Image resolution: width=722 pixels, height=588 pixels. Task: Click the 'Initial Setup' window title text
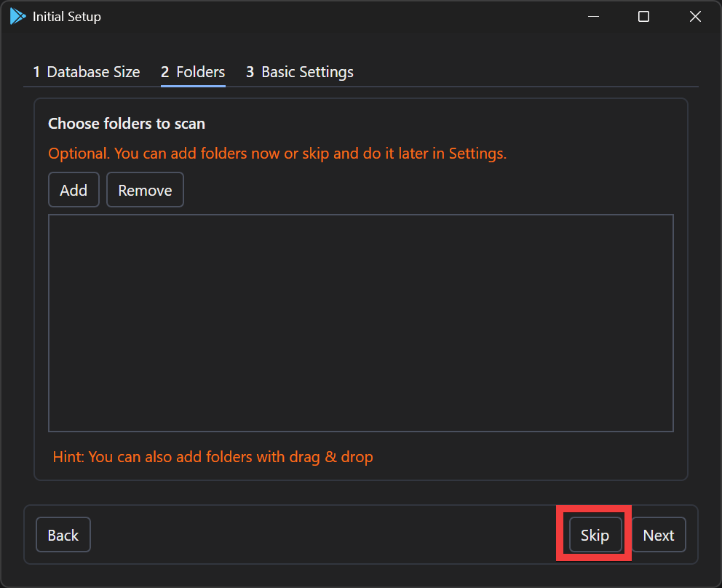coord(67,17)
